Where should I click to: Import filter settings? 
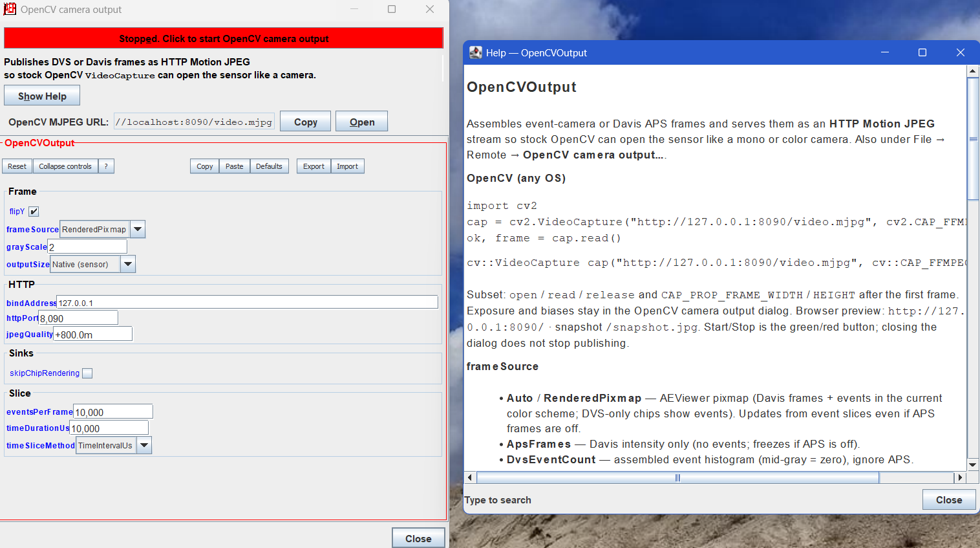[x=347, y=166]
